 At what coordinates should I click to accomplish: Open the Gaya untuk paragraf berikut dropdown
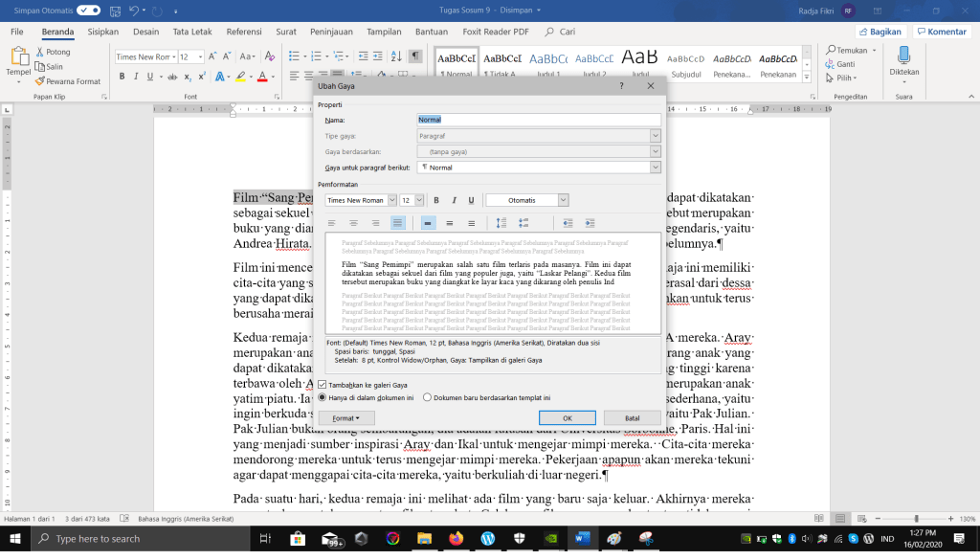(655, 168)
